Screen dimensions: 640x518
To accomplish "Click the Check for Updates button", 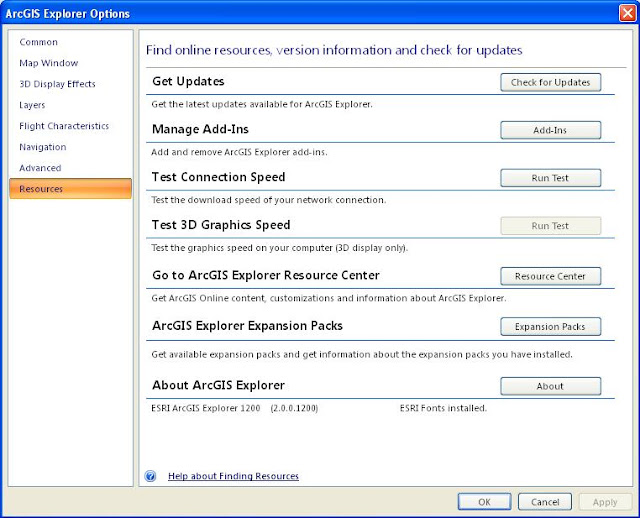I will point(551,82).
